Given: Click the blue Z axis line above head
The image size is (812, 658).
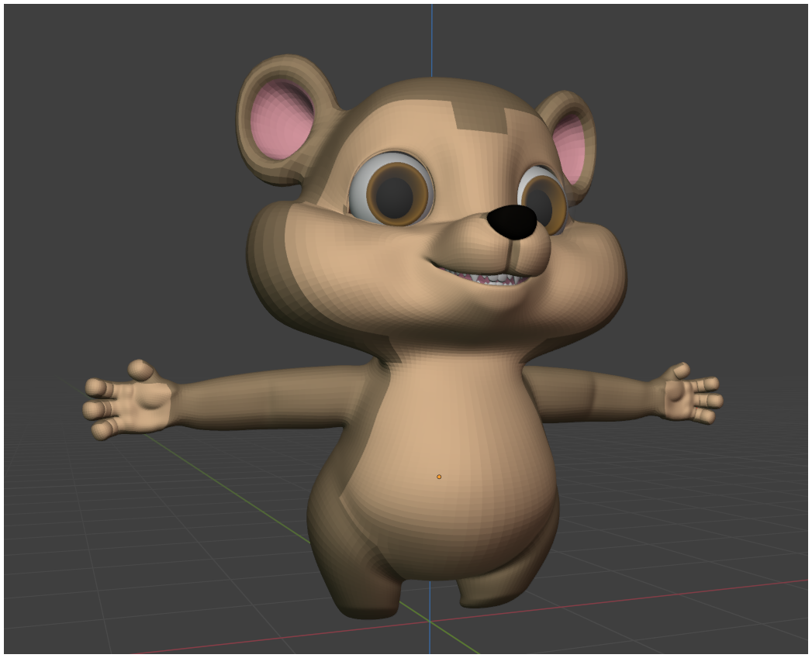Looking at the screenshot, I should [x=432, y=40].
